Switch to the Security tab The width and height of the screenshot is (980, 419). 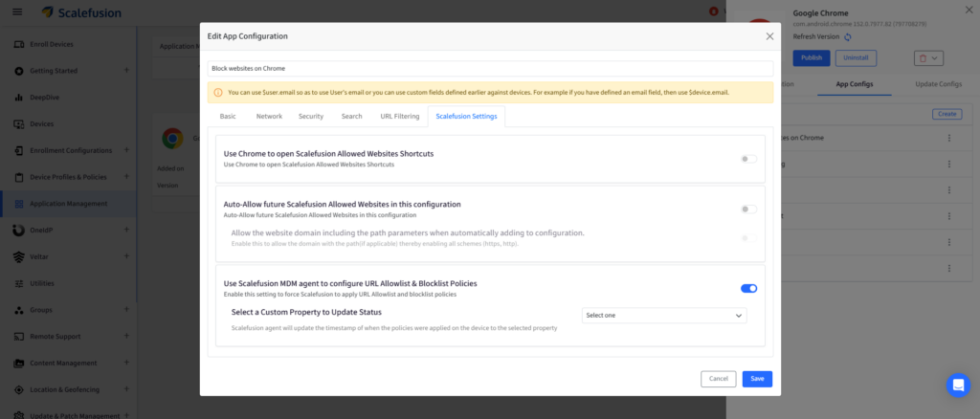pyautogui.click(x=311, y=116)
